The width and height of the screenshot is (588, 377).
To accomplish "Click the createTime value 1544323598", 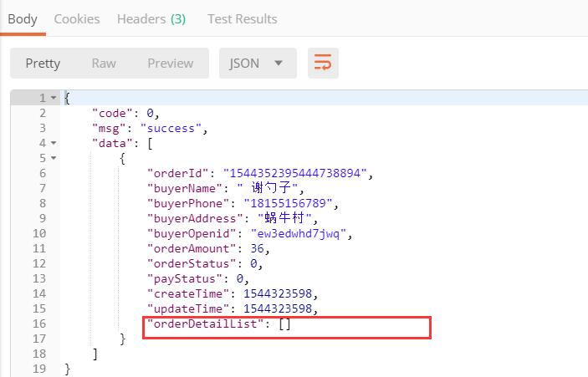I will click(x=278, y=293).
